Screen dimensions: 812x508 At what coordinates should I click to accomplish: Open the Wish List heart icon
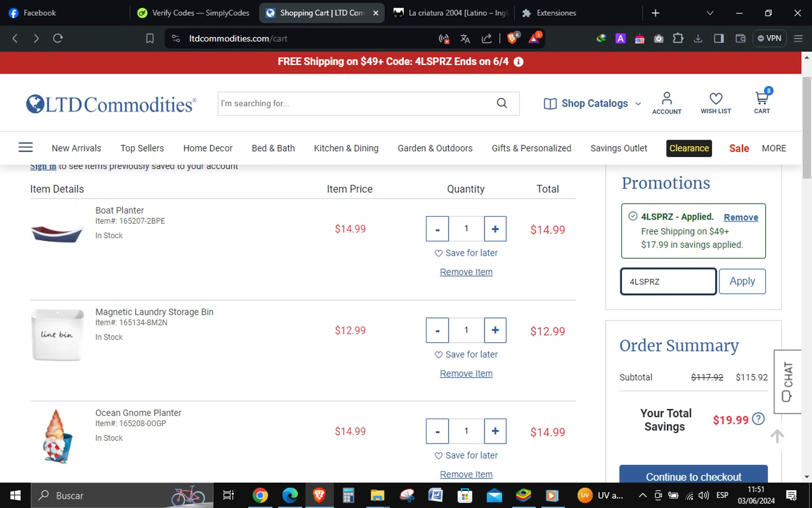[x=716, y=103]
